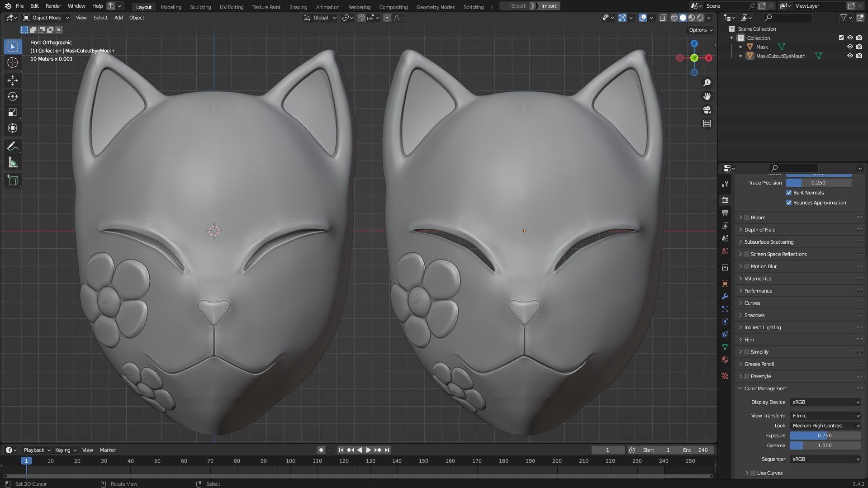
Task: Toggle X-ray view mode
Action: [x=663, y=18]
